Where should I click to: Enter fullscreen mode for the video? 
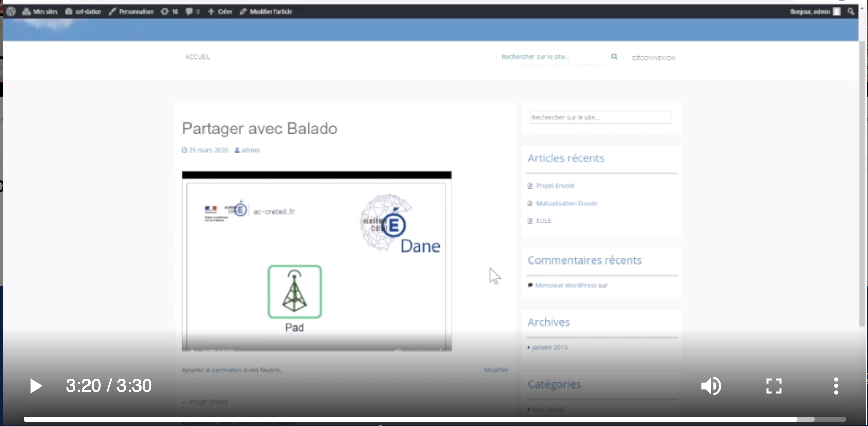pos(773,386)
